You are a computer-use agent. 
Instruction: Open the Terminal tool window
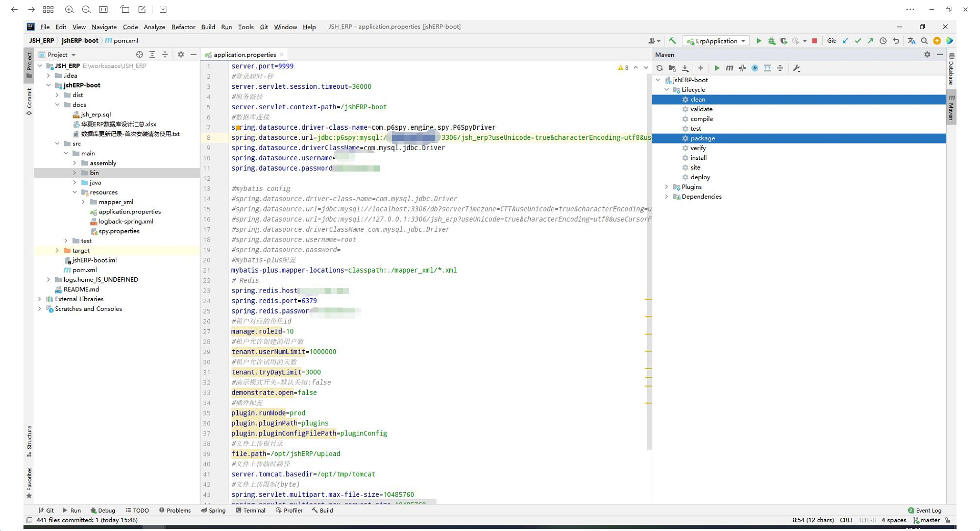point(250,510)
